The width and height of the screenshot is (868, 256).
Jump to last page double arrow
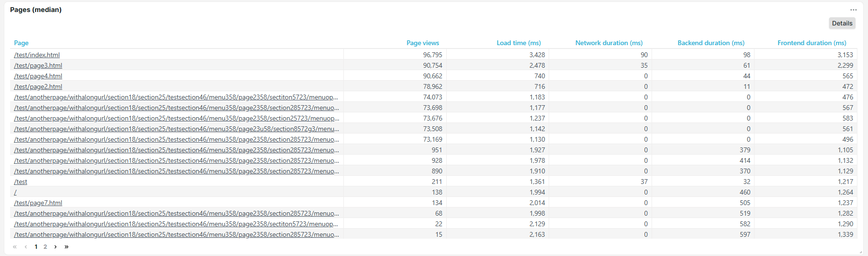[x=66, y=246]
